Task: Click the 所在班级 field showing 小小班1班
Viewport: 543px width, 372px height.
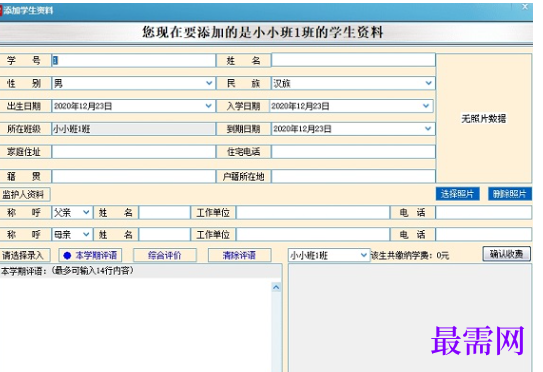Action: click(133, 129)
